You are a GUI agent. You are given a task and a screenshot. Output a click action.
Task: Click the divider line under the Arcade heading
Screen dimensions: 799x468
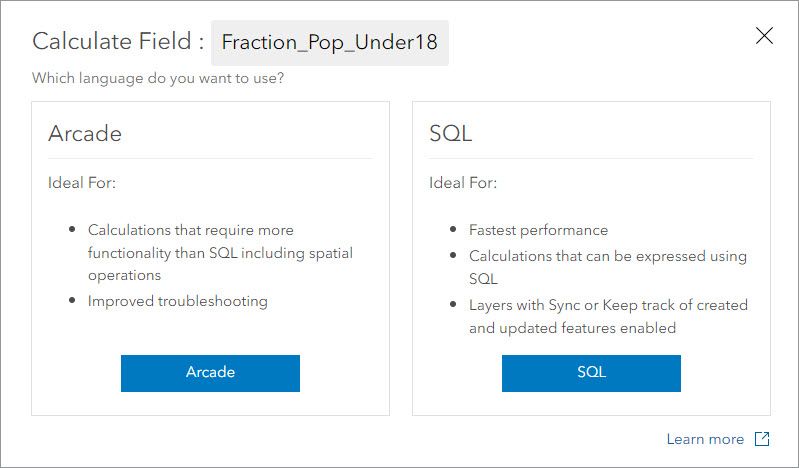(x=210, y=158)
